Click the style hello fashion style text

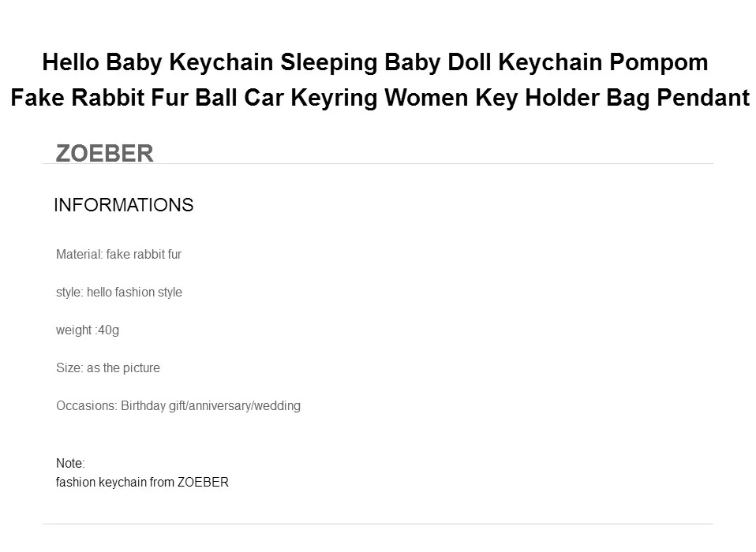[119, 293]
